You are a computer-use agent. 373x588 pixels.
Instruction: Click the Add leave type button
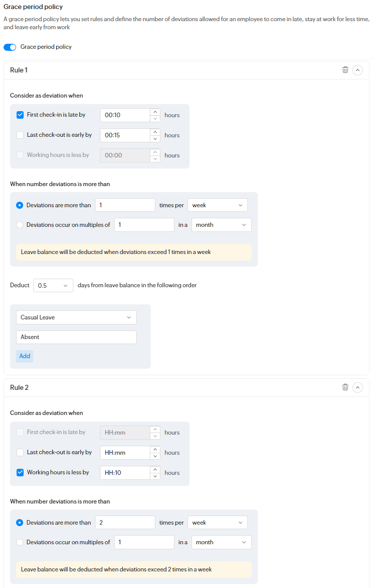25,356
